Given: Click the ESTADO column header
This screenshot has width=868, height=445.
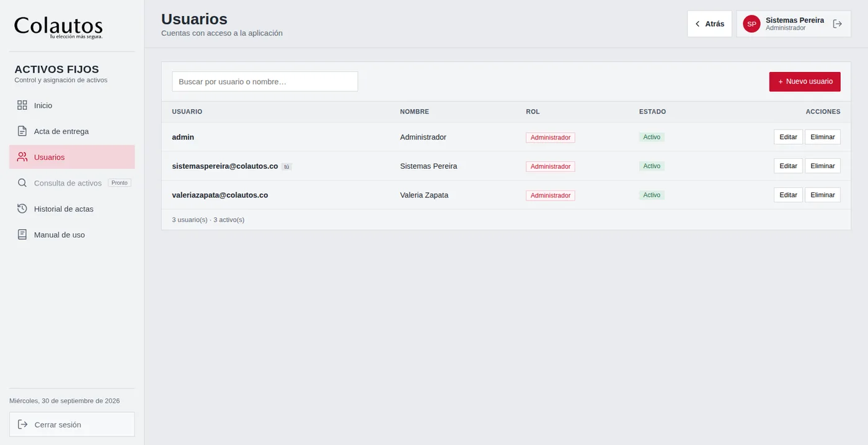Looking at the screenshot, I should [x=652, y=112].
